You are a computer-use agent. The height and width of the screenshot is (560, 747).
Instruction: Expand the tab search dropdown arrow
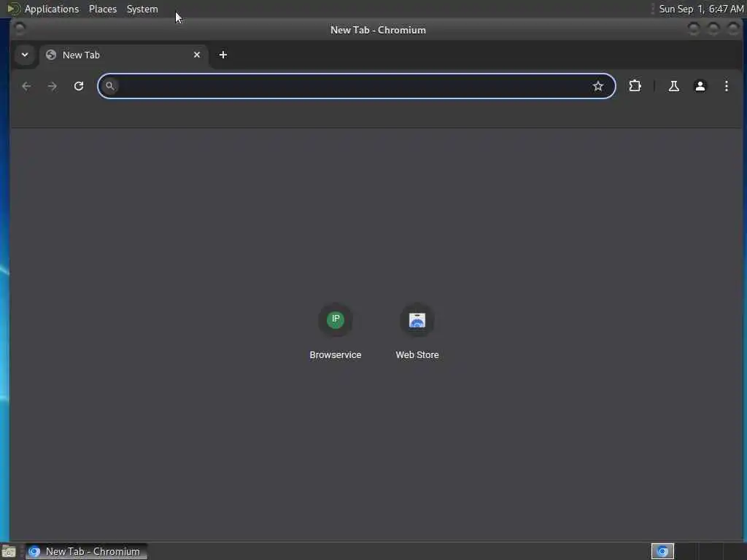pos(25,55)
